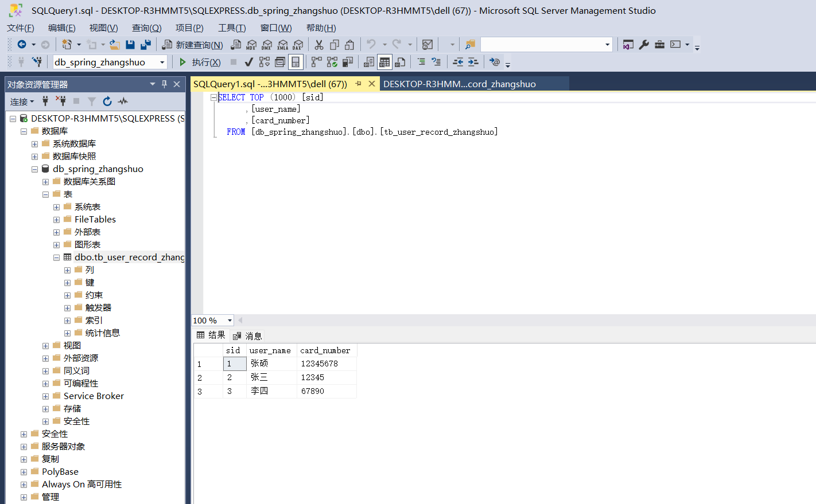Parse the query with checkmark icon
This screenshot has height=504, width=816.
(x=249, y=62)
